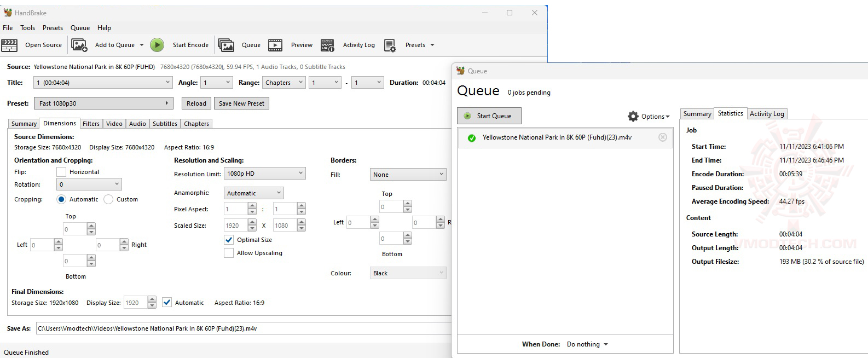Image resolution: width=868 pixels, height=358 pixels.
Task: Click the Add to Queue picture icon
Action: coord(79,45)
